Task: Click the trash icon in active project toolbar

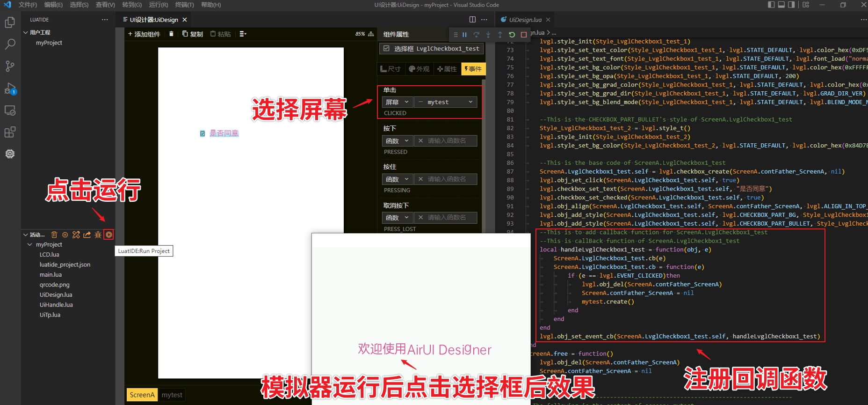Action: (54, 235)
